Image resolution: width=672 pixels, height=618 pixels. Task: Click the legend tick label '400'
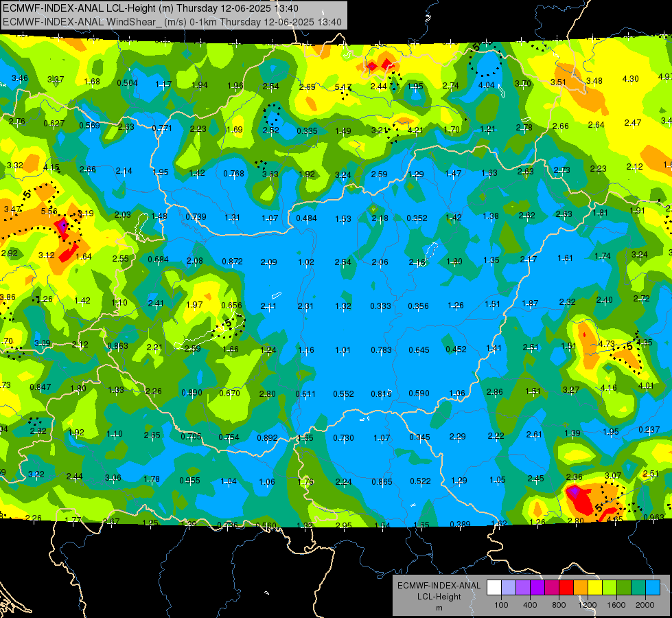530,605
